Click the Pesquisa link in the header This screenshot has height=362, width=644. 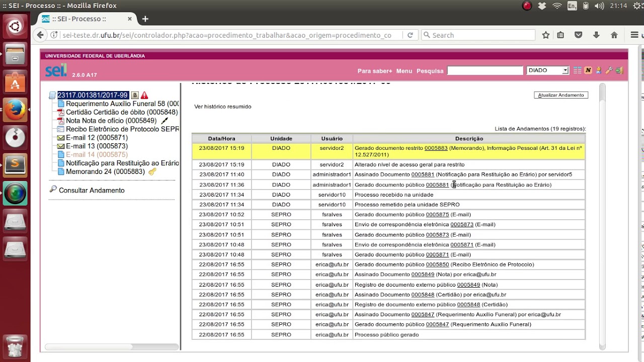[x=430, y=71]
